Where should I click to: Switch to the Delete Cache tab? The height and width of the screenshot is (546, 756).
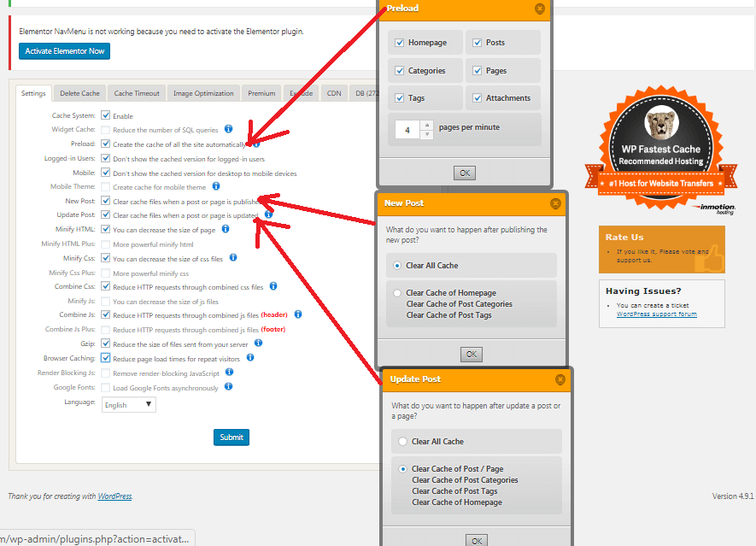pos(79,93)
